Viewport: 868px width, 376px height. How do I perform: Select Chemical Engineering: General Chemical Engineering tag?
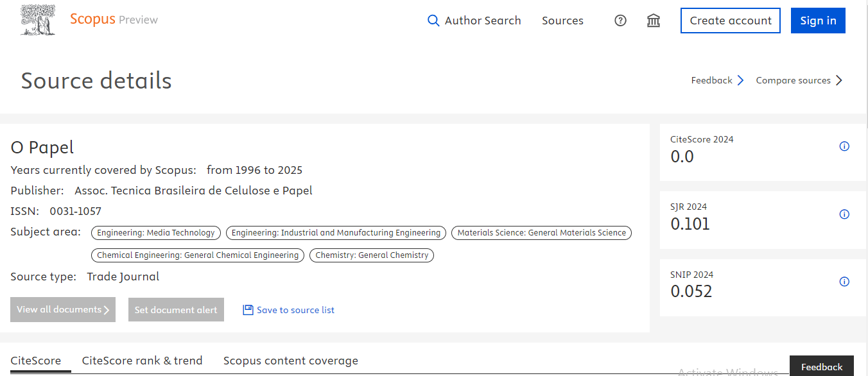coord(198,255)
